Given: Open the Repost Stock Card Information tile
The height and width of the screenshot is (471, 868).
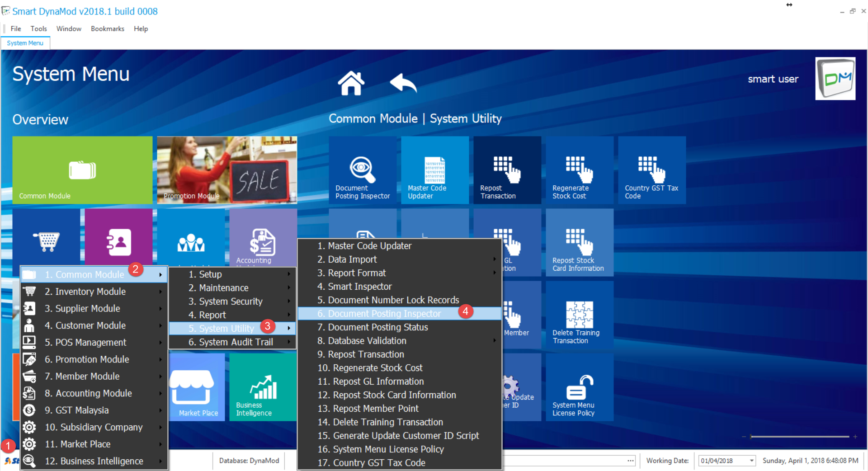Looking at the screenshot, I should 580,242.
